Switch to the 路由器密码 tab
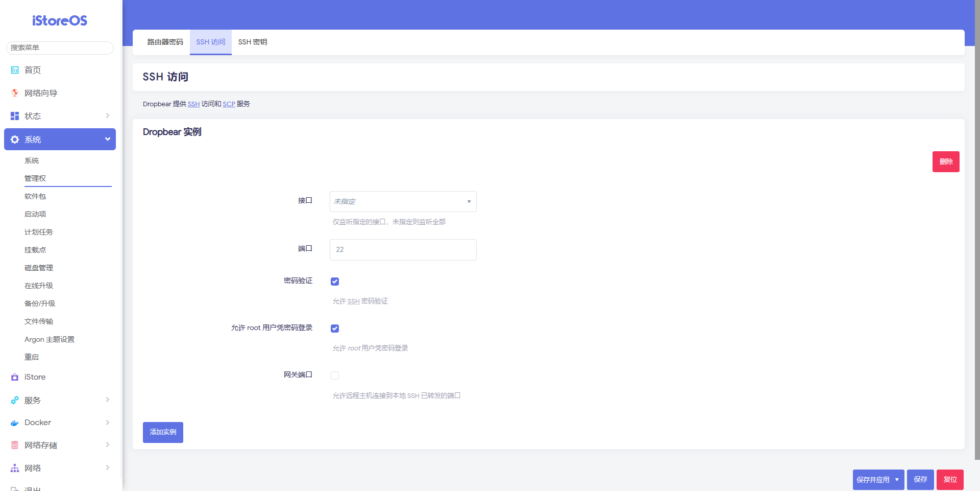 [x=165, y=42]
